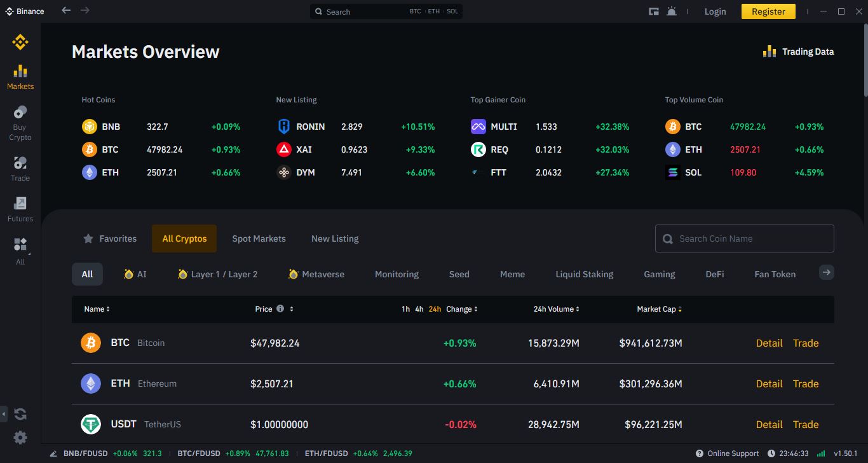Click the XAI coin icon
The height and width of the screenshot is (463, 868).
[x=284, y=149]
